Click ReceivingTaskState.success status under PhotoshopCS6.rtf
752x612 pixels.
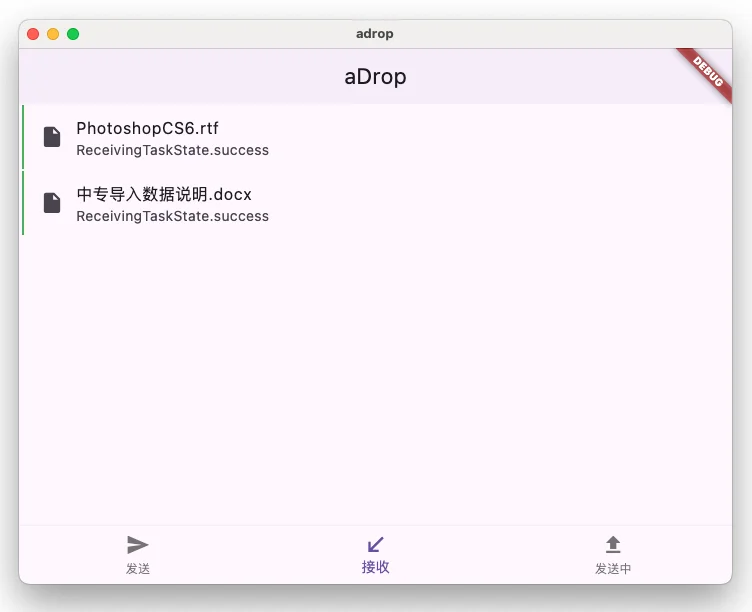(x=173, y=150)
